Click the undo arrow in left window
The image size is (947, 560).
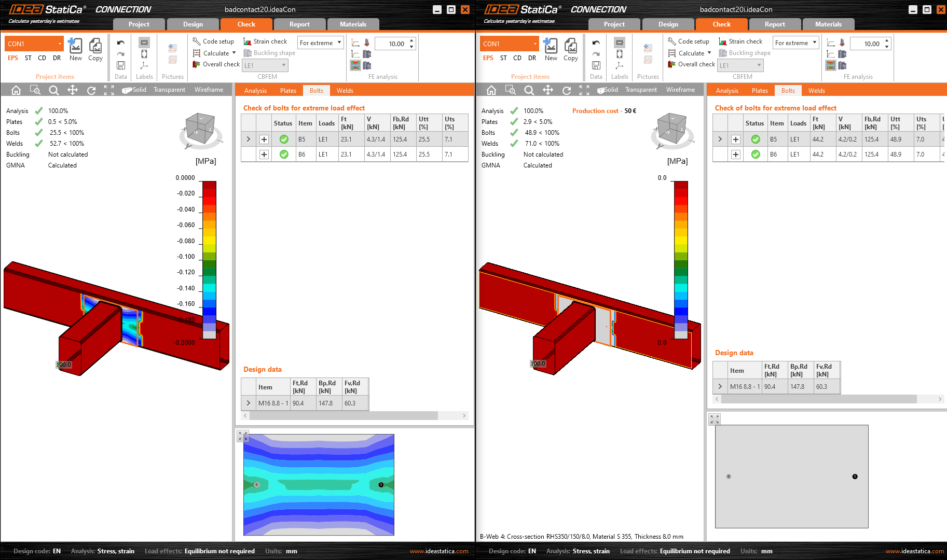click(x=120, y=43)
